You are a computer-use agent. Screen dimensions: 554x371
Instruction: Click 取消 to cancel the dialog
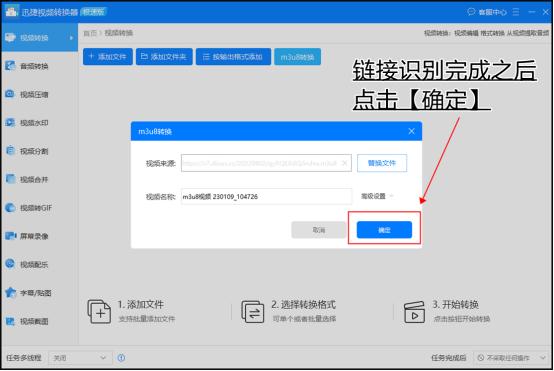click(319, 230)
